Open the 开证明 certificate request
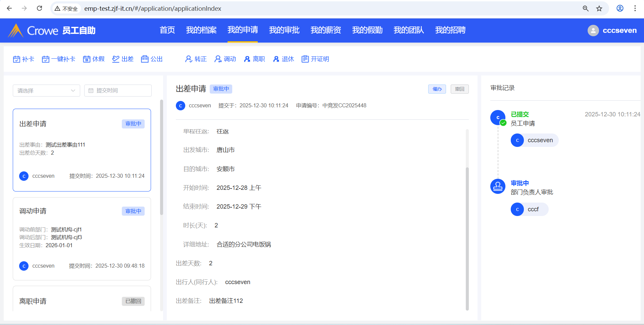Image resolution: width=644 pixels, height=325 pixels. point(315,59)
